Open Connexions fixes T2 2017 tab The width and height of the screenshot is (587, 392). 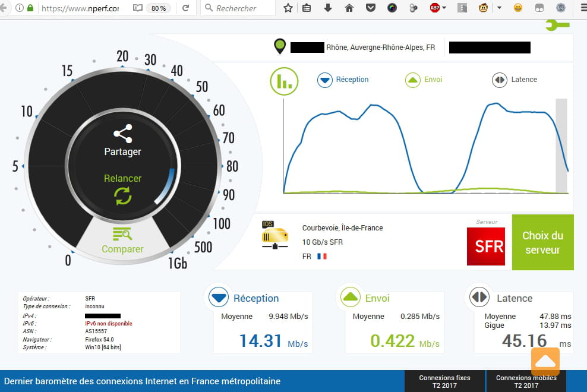[445, 381]
